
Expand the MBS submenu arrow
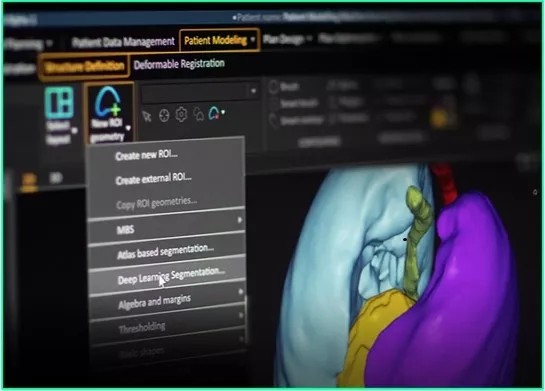pos(240,220)
